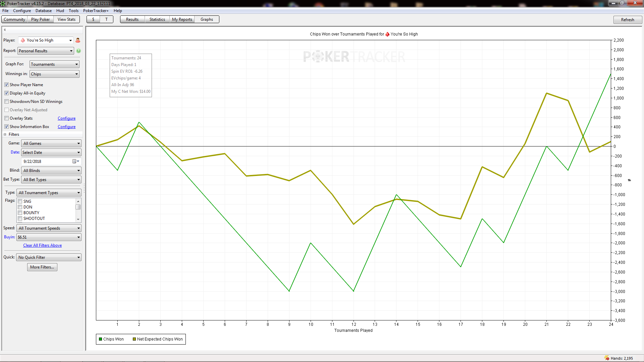Click Configure link next to Show Information Box
This screenshot has width=644, height=362.
point(67,127)
